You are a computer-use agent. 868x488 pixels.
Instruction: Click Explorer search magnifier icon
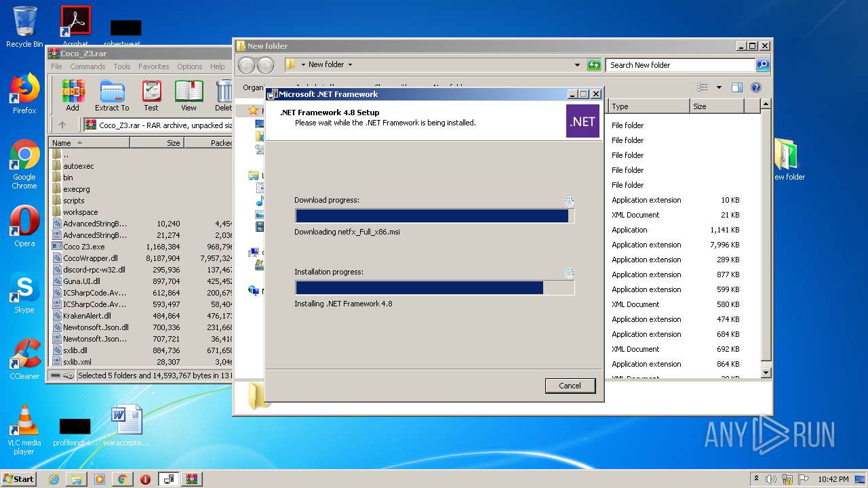pos(763,65)
